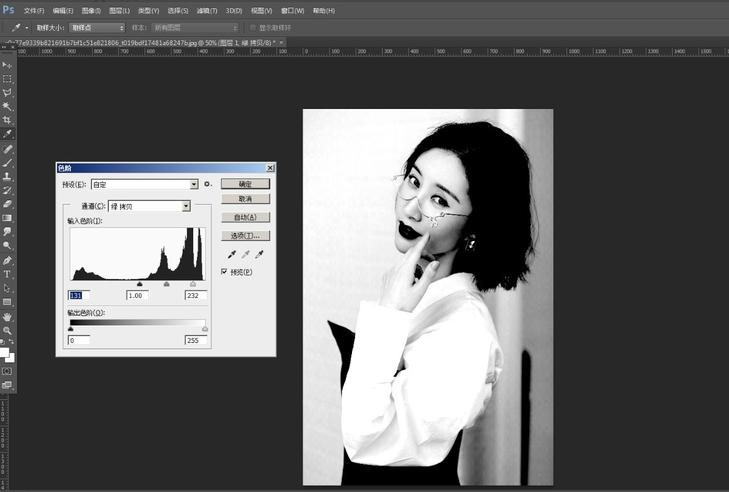Screen dimensions: 729x492
Task: Open the 滤镜 (Filter) menu
Action: (207, 10)
